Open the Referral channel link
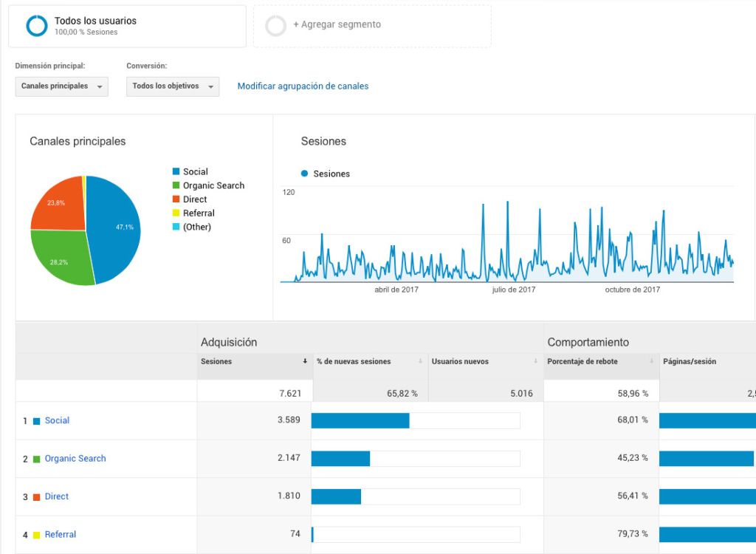Image resolution: width=756 pixels, height=554 pixels. (61, 534)
